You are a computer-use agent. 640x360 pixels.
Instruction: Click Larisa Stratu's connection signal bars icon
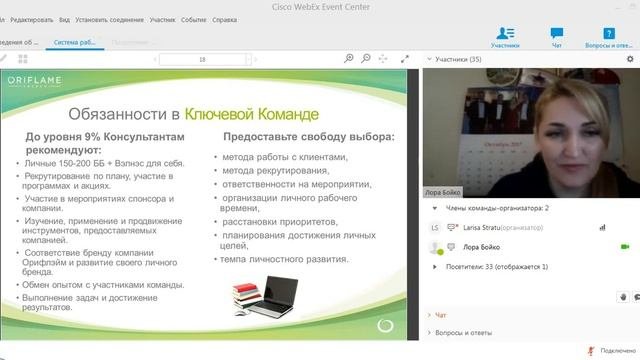point(602,228)
